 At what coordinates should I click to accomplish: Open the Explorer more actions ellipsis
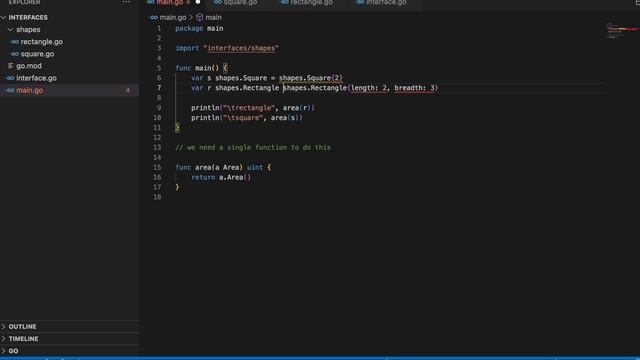click(x=126, y=2)
